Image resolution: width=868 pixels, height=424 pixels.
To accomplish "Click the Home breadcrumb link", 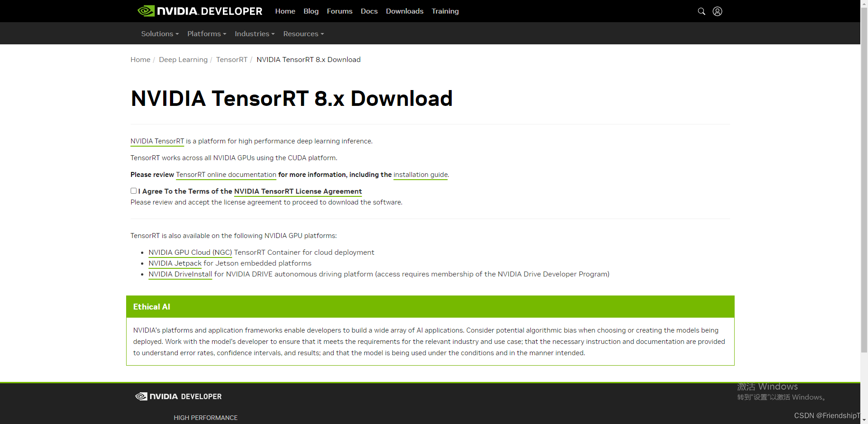I will pos(141,60).
